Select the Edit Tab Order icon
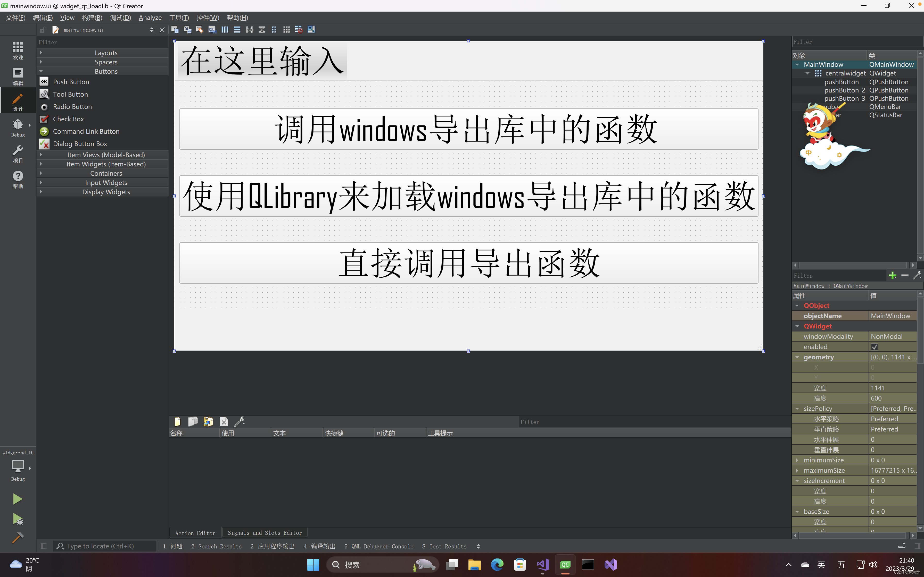This screenshot has height=577, width=924. 212,29
